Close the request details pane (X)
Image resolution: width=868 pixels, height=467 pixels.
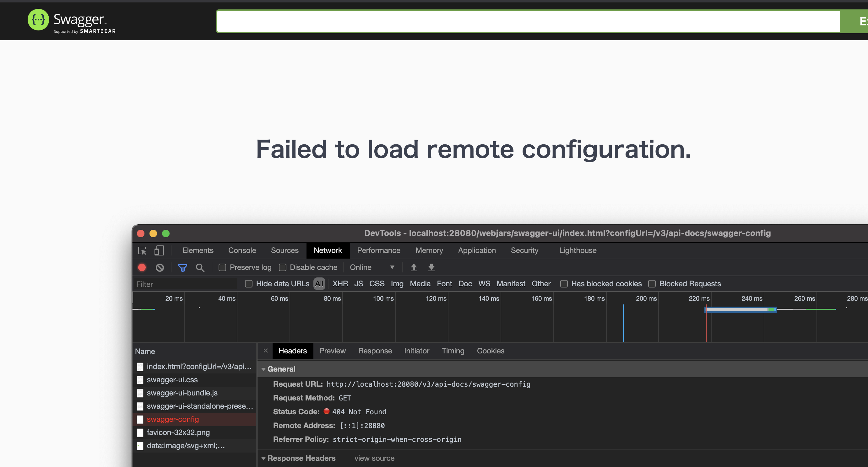tap(266, 351)
